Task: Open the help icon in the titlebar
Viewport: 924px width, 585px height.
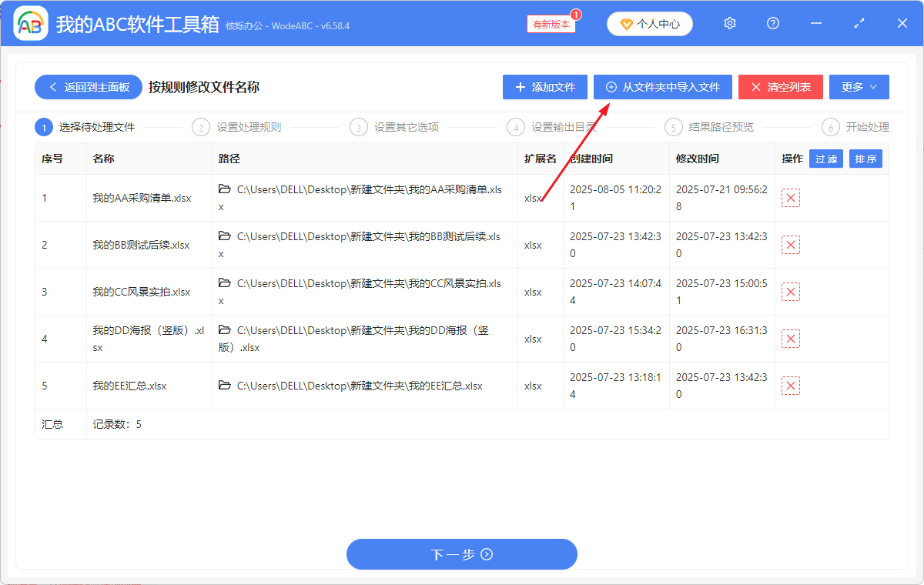Action: click(x=772, y=23)
